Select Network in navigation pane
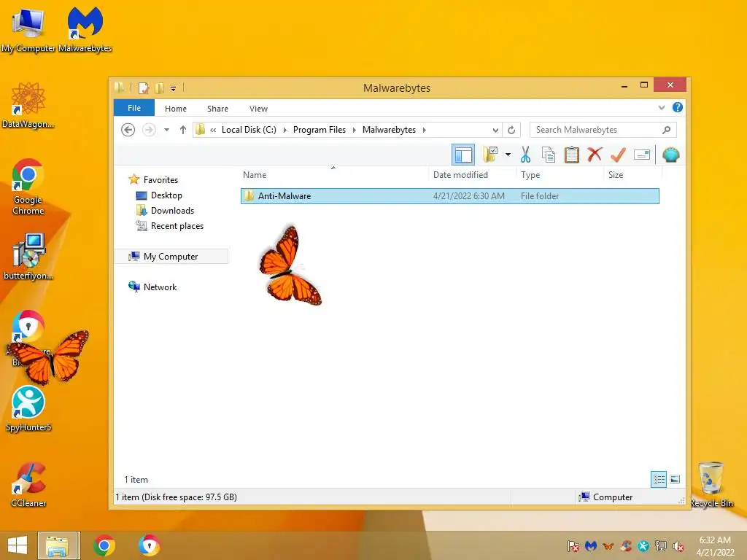747x560 pixels. (x=160, y=287)
